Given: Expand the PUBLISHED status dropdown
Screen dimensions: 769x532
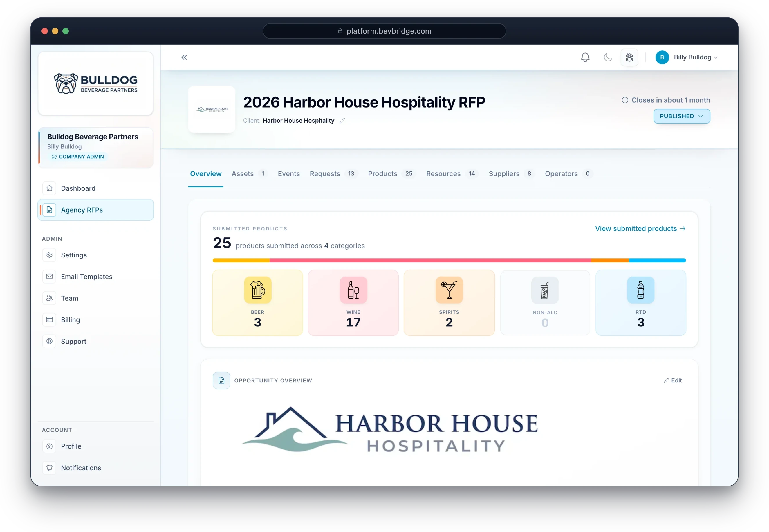Looking at the screenshot, I should tap(681, 116).
